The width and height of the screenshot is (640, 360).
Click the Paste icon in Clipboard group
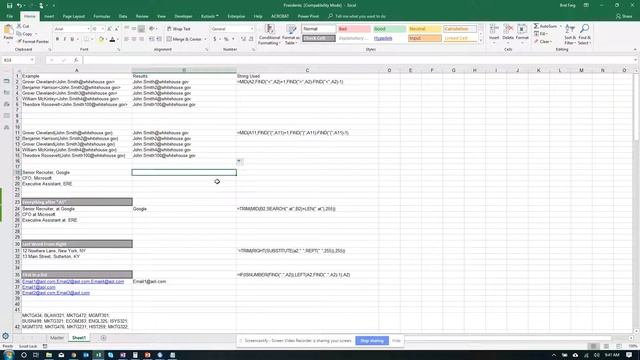[x=8, y=30]
